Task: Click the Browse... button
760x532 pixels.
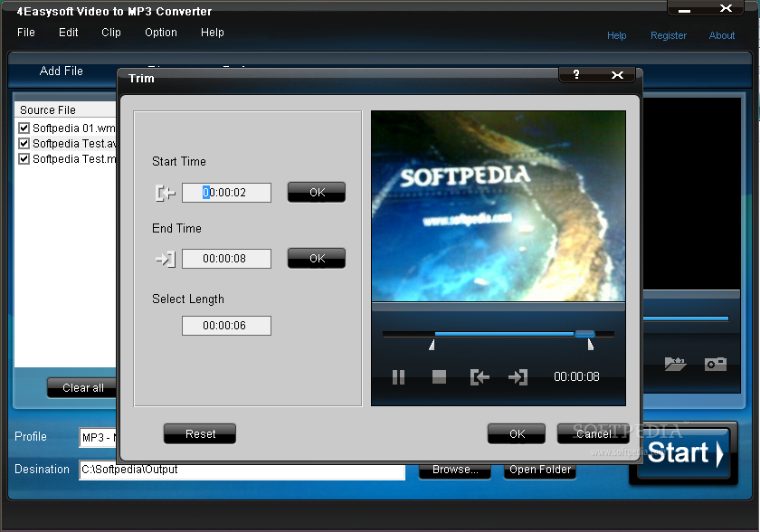Action: click(x=454, y=470)
